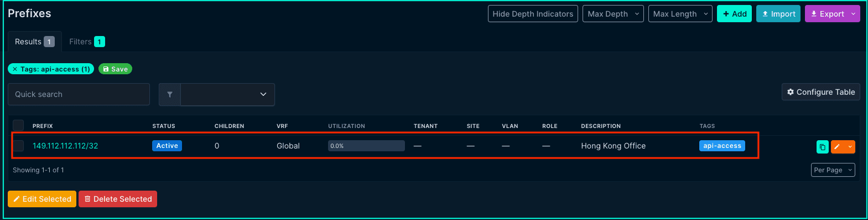Expand the Max Length dropdown
The width and height of the screenshot is (868, 220).
pos(680,14)
